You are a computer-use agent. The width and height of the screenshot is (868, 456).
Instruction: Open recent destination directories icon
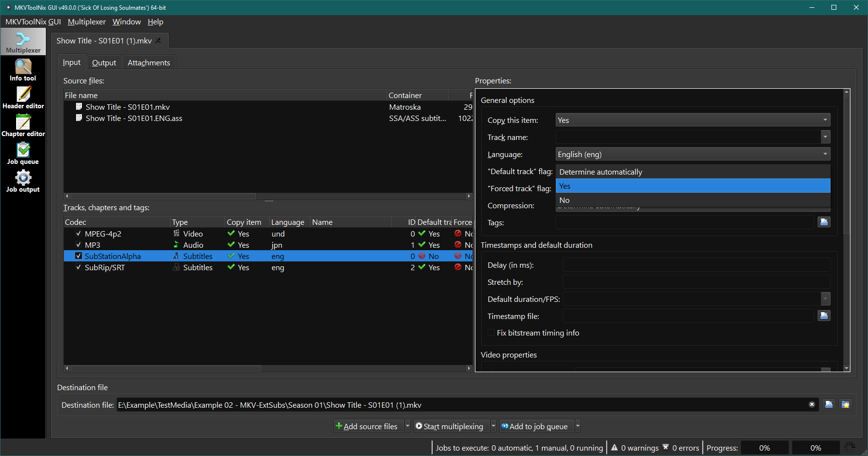[845, 404]
